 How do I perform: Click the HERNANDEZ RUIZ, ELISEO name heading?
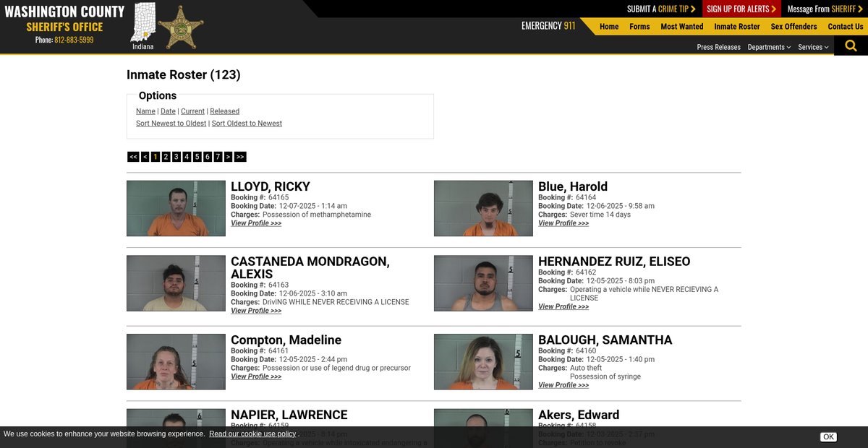pyautogui.click(x=614, y=262)
